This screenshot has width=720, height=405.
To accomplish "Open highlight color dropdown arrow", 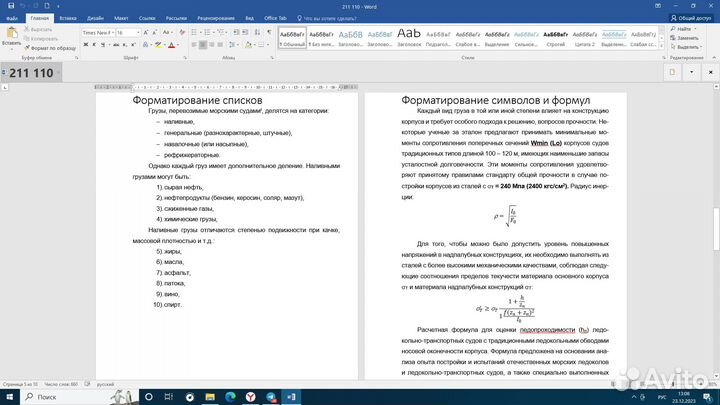I will tap(164, 45).
